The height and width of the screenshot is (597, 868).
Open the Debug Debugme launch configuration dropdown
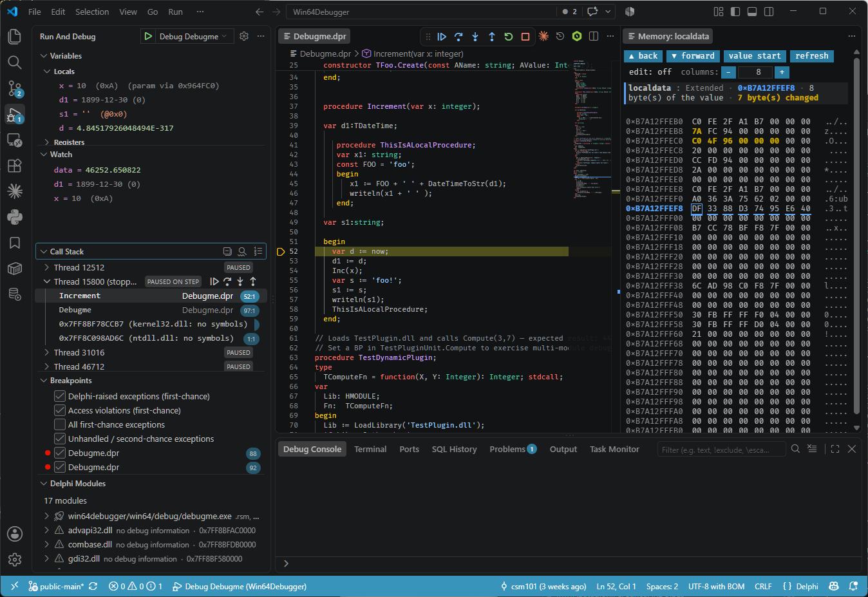point(193,37)
